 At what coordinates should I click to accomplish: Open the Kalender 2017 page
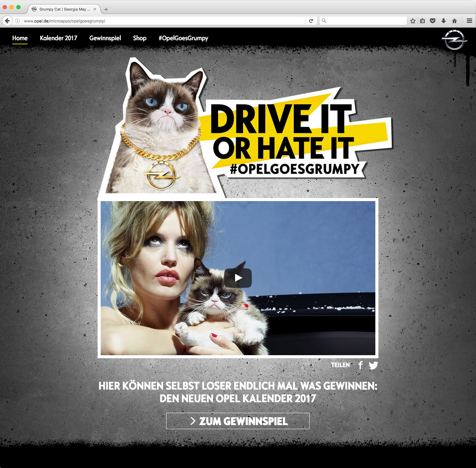58,38
